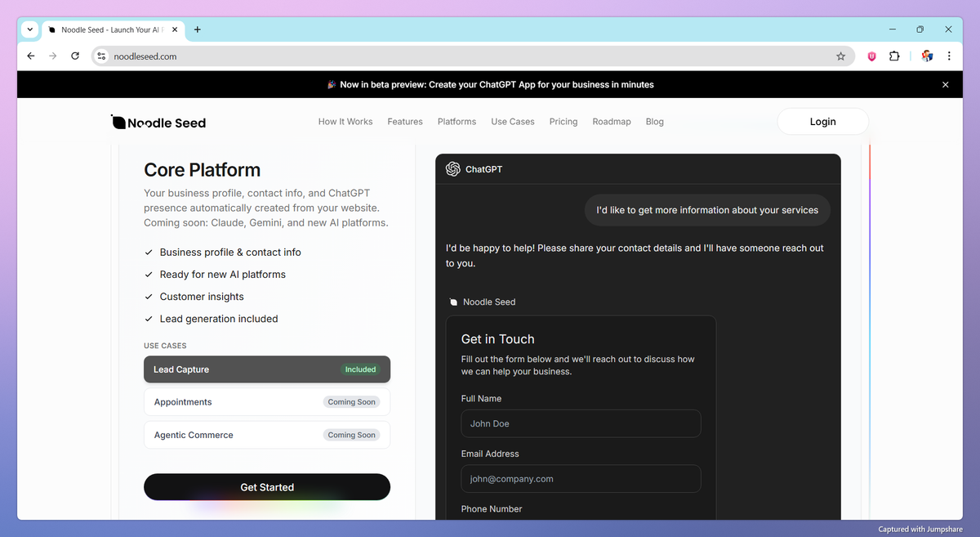
Task: Close the Noodle Seed browser tab
Action: point(176,29)
